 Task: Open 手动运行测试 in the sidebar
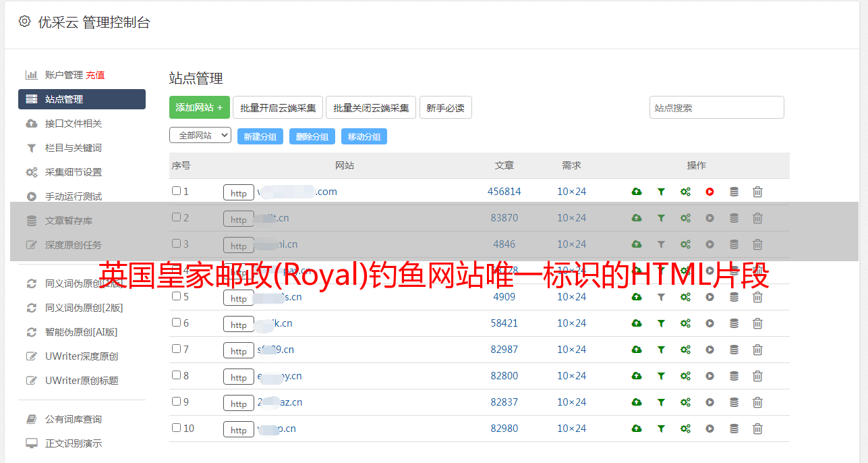(74, 196)
